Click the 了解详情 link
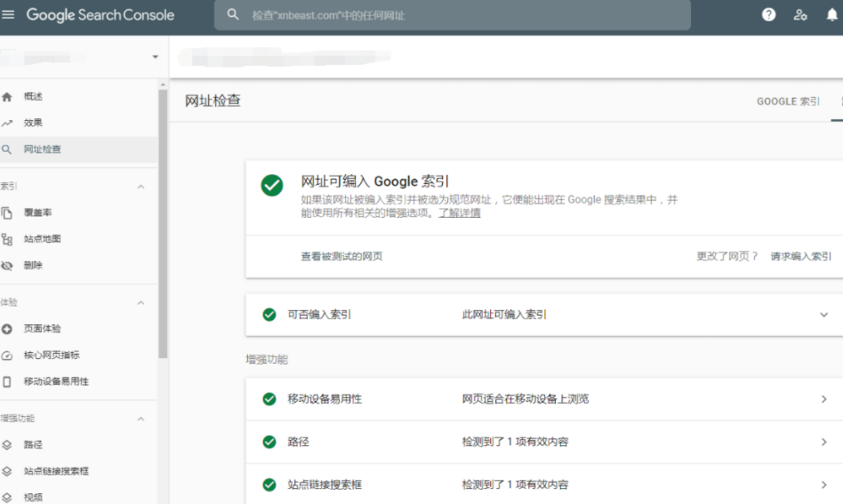Screen dimensions: 843x504 pyautogui.click(x=459, y=213)
